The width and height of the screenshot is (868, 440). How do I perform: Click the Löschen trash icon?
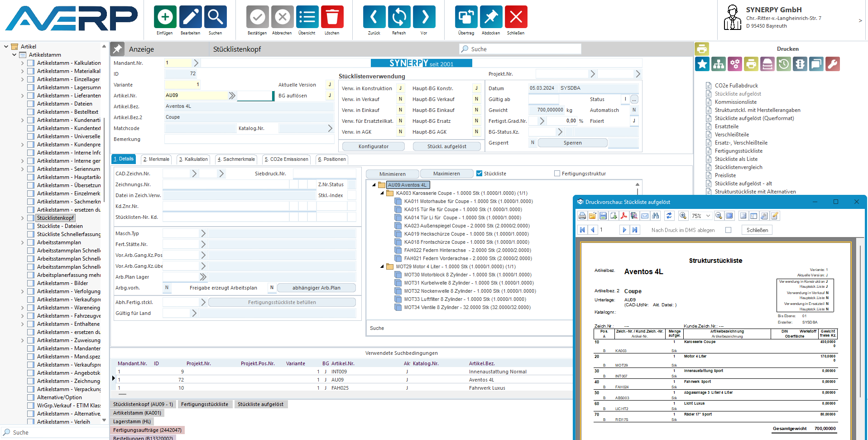[x=332, y=17]
